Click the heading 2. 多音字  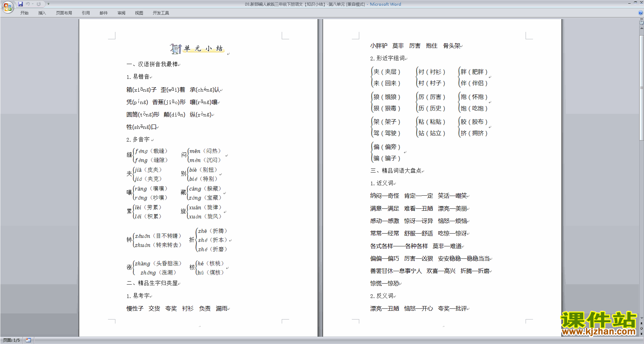click(138, 140)
